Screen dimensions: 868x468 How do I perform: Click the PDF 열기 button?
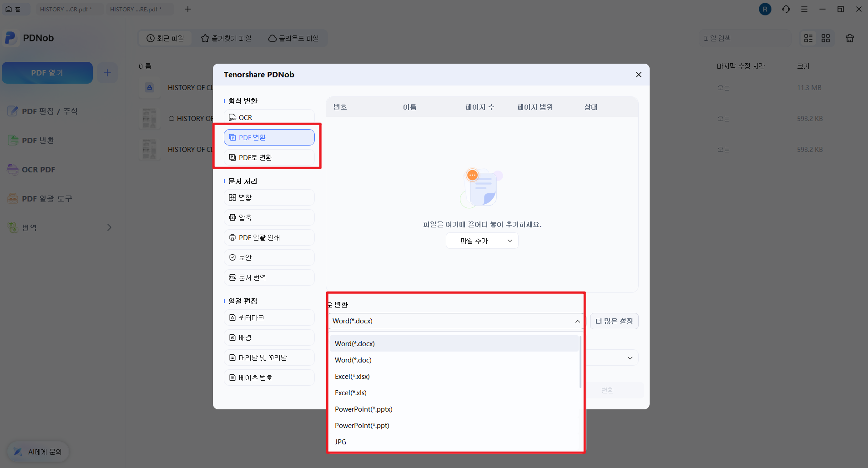coord(47,73)
